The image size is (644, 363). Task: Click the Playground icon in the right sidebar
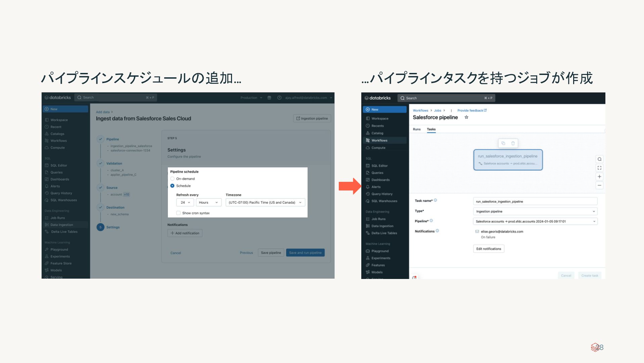click(368, 251)
